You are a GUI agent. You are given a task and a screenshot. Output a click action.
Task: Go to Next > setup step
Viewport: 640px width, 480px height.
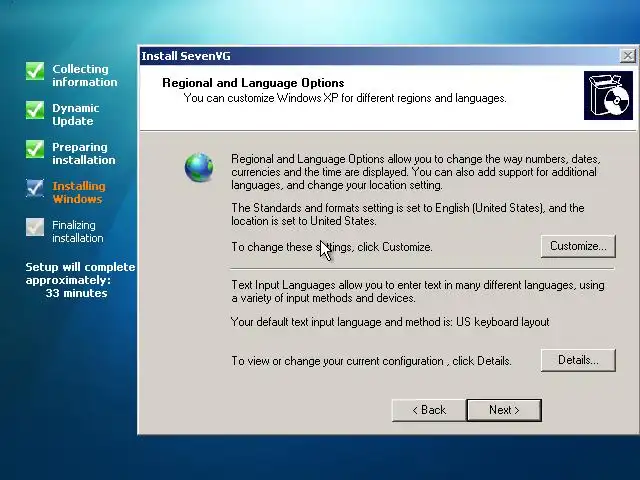[x=504, y=410]
